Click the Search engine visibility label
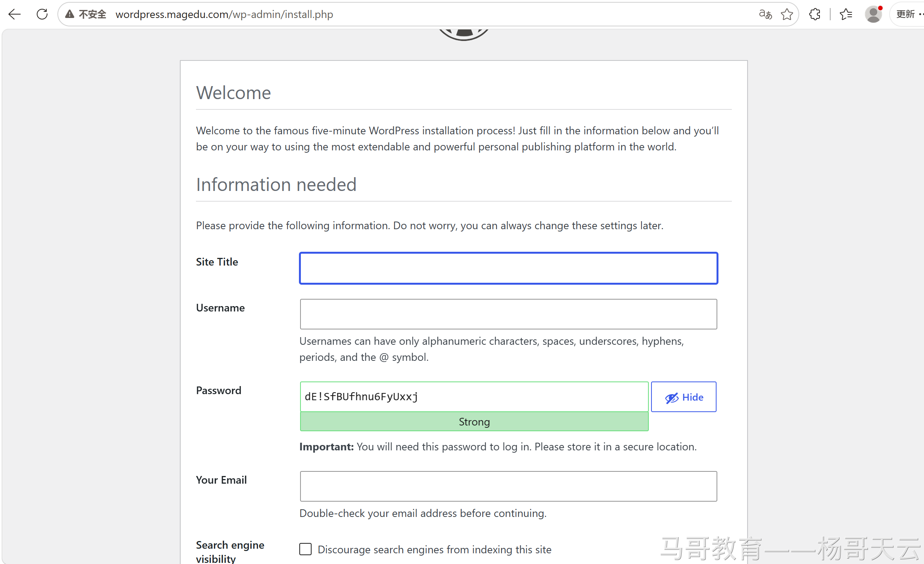924x564 pixels. coord(230,552)
